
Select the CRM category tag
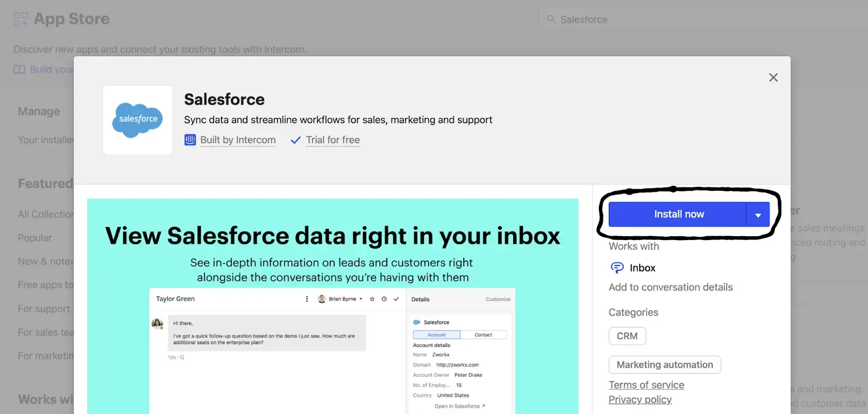tap(627, 336)
